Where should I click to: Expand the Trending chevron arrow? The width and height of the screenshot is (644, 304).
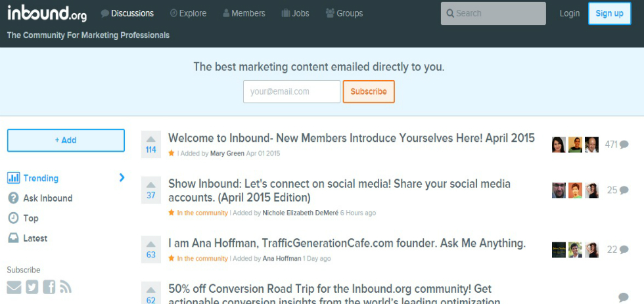tap(122, 177)
